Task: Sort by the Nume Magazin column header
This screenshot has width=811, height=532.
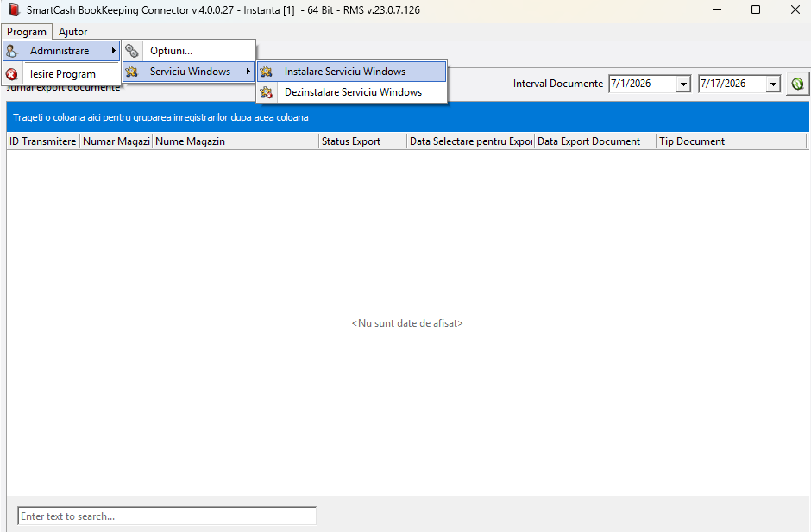Action: click(236, 141)
